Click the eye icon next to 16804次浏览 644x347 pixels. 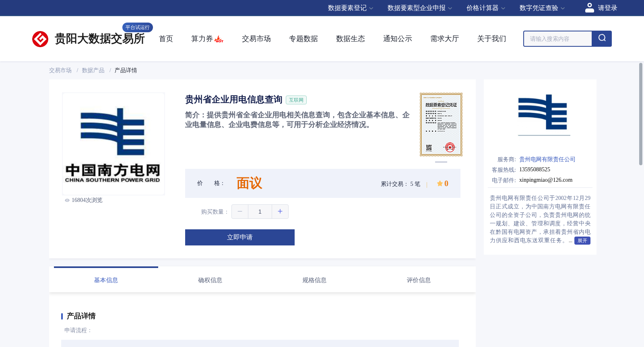[x=67, y=200]
